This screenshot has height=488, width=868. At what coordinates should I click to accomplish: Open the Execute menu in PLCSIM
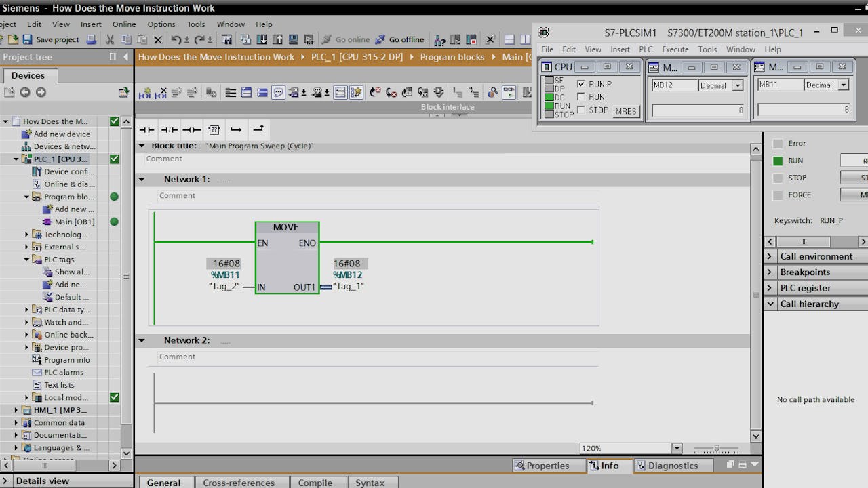675,49
